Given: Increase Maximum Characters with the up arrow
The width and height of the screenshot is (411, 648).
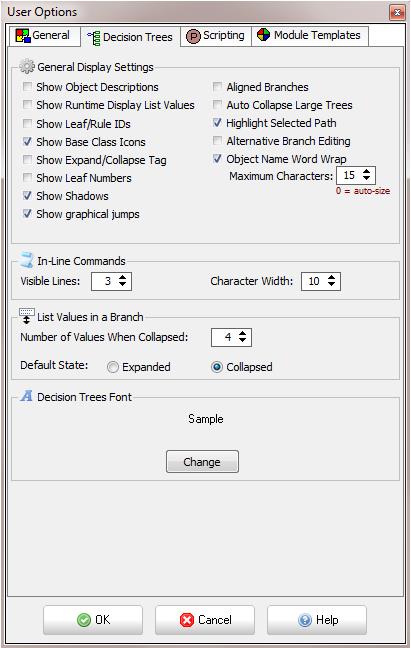Looking at the screenshot, I should (x=366, y=172).
